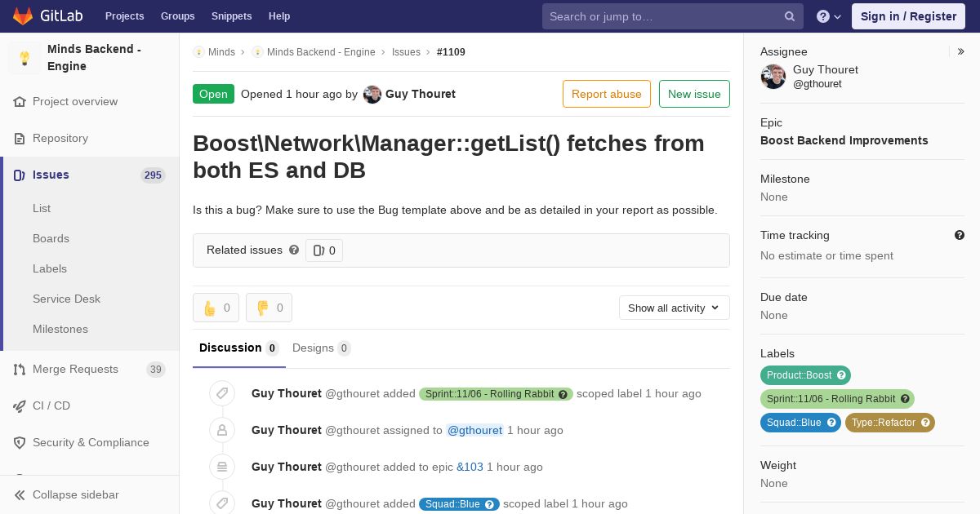Click the Time tracking help icon
This screenshot has width=980, height=514.
click(960, 235)
